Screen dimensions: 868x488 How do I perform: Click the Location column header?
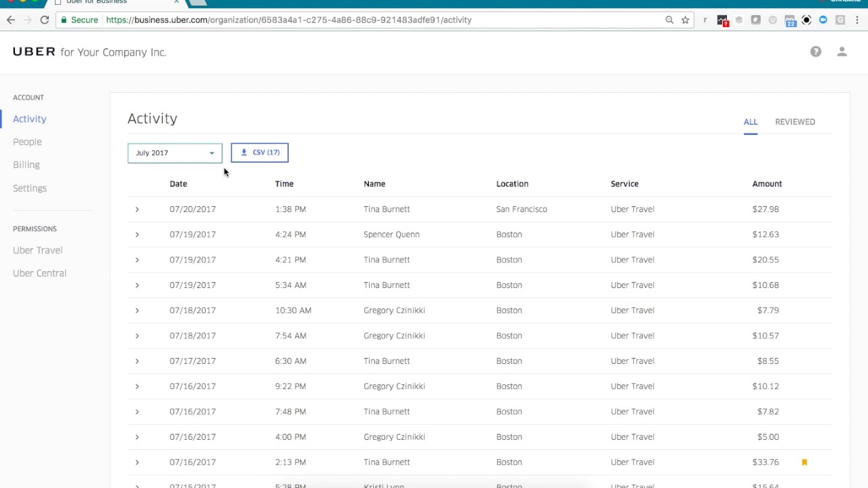click(x=512, y=184)
